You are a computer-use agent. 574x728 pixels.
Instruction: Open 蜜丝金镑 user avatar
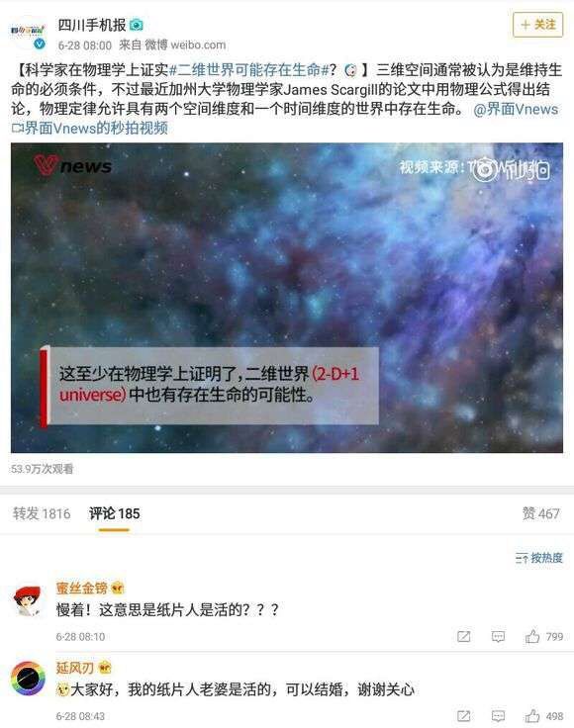[x=28, y=600]
